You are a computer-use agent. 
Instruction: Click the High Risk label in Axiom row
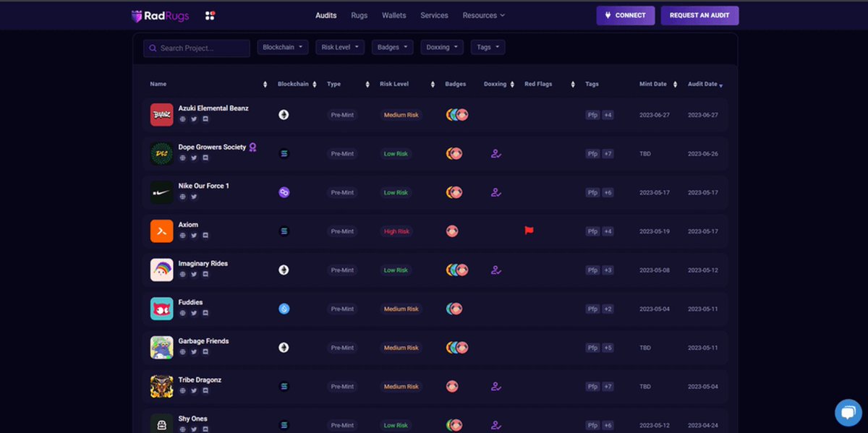[x=396, y=231]
